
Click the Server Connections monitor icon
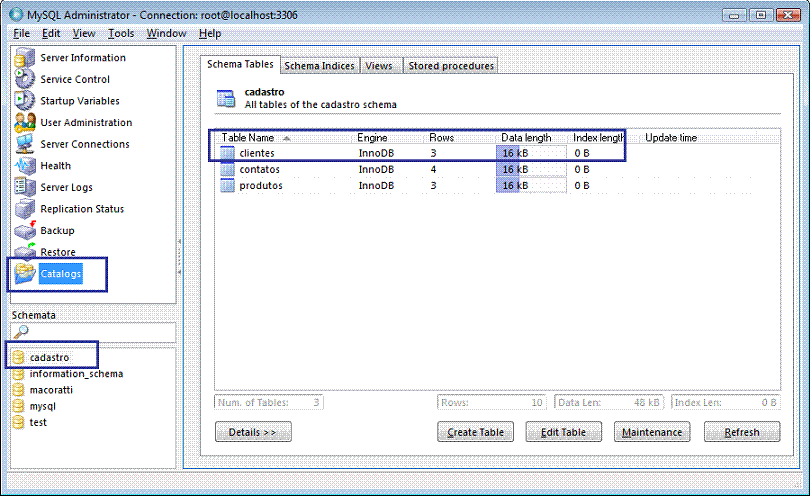(x=24, y=144)
